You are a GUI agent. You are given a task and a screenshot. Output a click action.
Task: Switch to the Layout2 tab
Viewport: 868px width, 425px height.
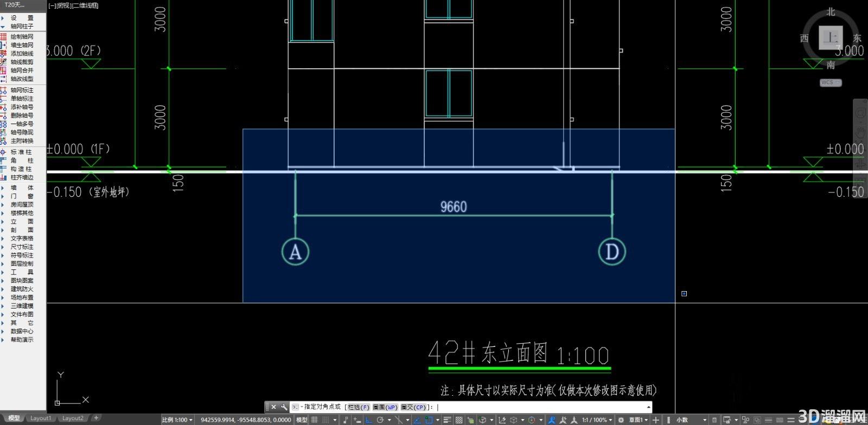[73, 418]
